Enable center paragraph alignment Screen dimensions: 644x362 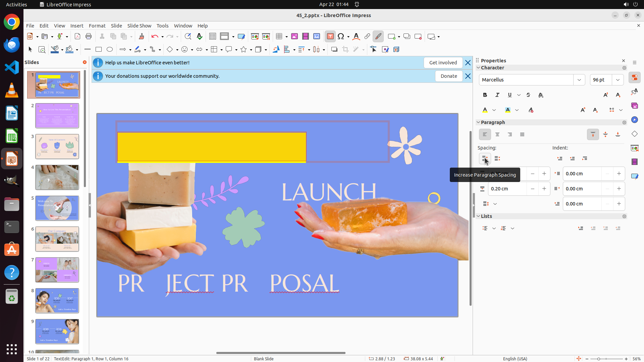[x=497, y=135]
